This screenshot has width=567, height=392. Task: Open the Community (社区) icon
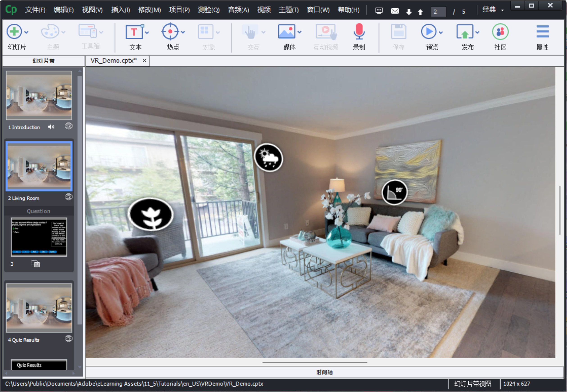pyautogui.click(x=500, y=32)
